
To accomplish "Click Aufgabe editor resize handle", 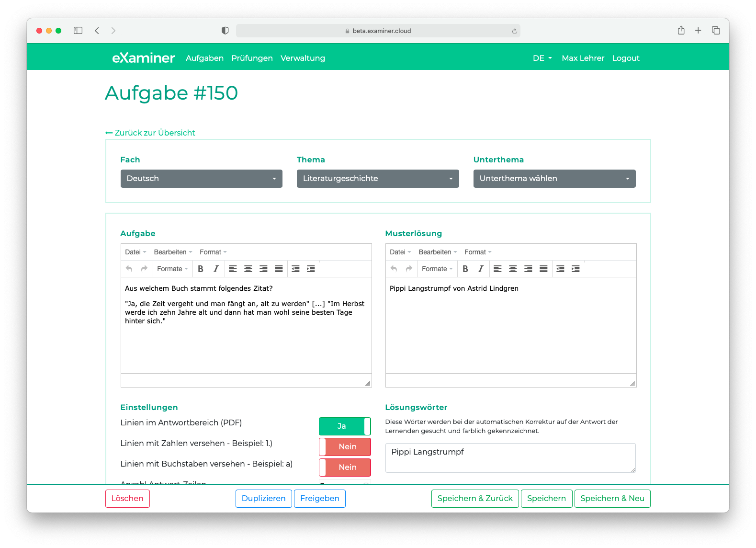I will point(368,383).
